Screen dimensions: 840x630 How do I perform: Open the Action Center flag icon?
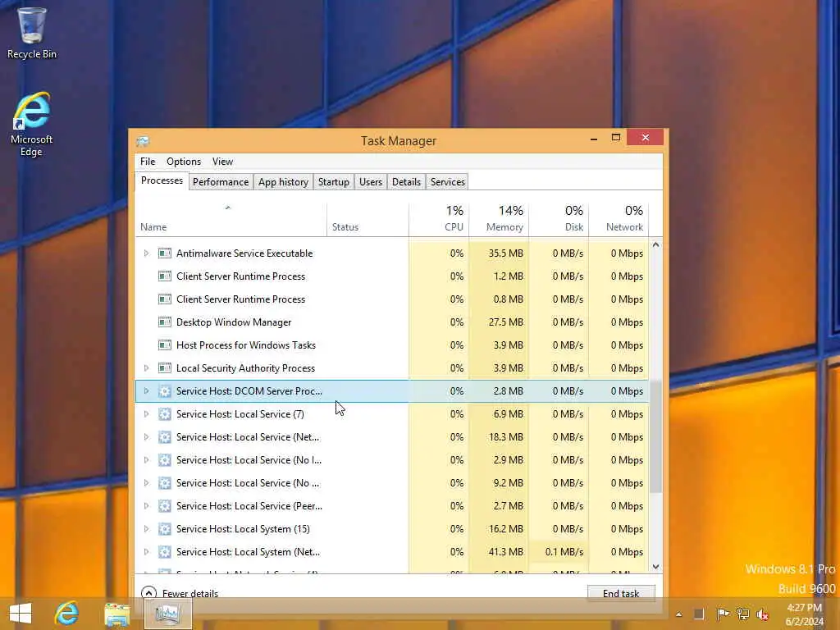click(x=723, y=614)
